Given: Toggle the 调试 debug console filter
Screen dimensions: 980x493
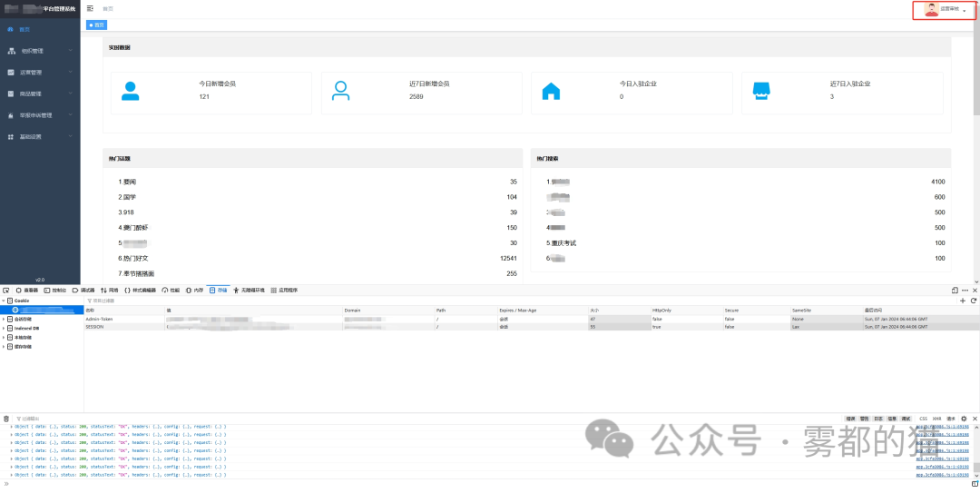Looking at the screenshot, I should (906, 419).
